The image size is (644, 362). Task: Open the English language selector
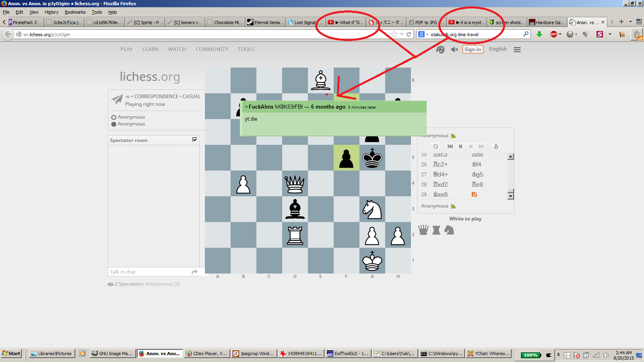[497, 49]
